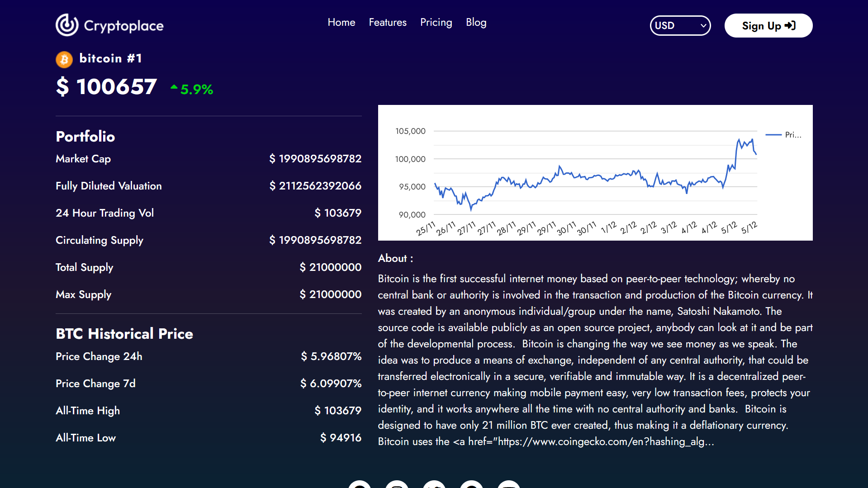Click the All-Time Low value '$ 94916'
Screen dimensions: 868x488
point(341,438)
